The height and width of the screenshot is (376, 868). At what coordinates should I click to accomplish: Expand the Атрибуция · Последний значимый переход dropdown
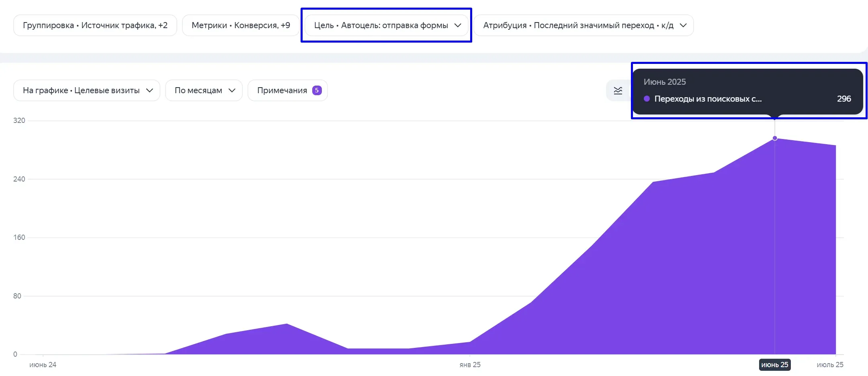click(x=583, y=25)
